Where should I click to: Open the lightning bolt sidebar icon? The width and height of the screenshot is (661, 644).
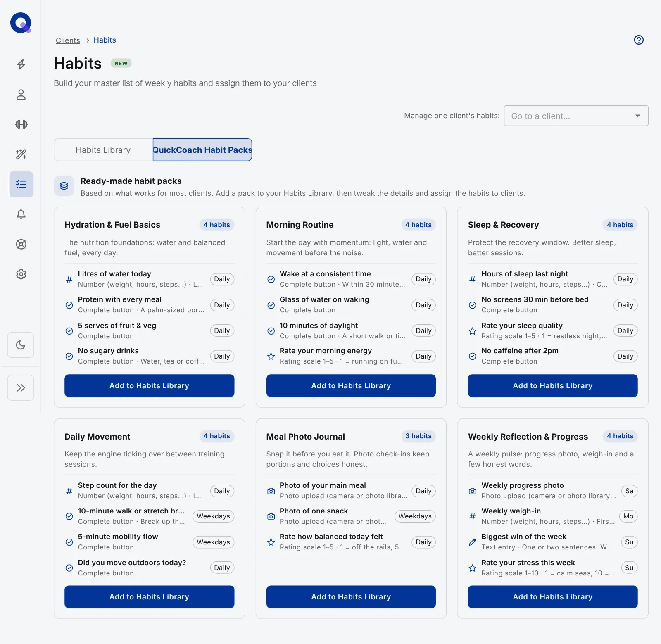pyautogui.click(x=21, y=64)
